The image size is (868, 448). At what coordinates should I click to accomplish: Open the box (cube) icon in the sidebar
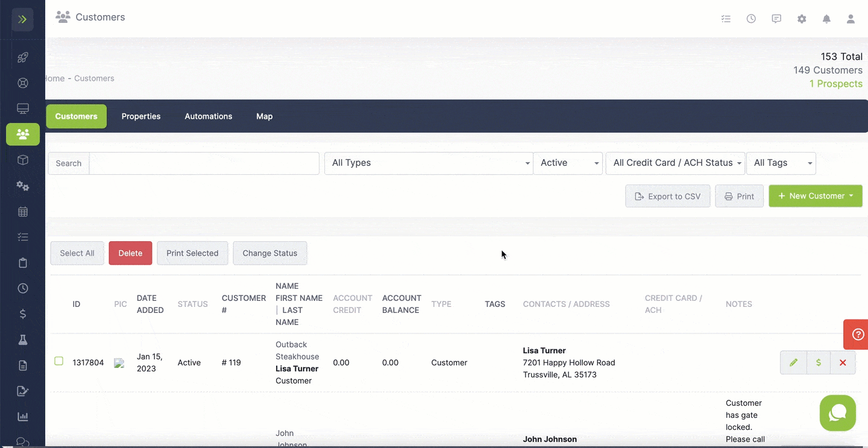tap(23, 160)
